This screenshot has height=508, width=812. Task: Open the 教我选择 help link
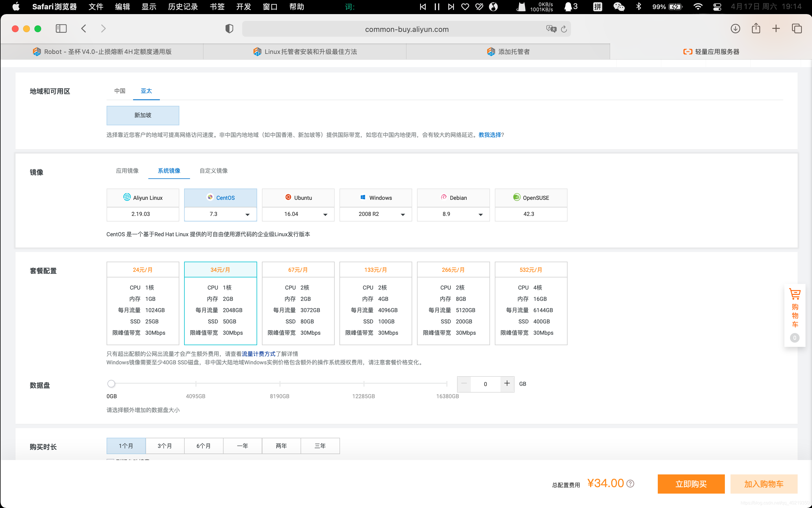490,135
